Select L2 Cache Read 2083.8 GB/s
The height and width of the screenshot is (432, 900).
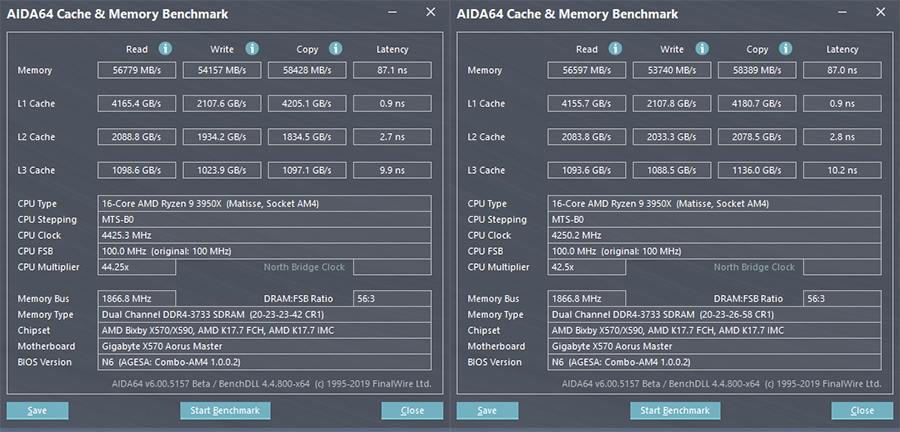pyautogui.click(x=587, y=137)
